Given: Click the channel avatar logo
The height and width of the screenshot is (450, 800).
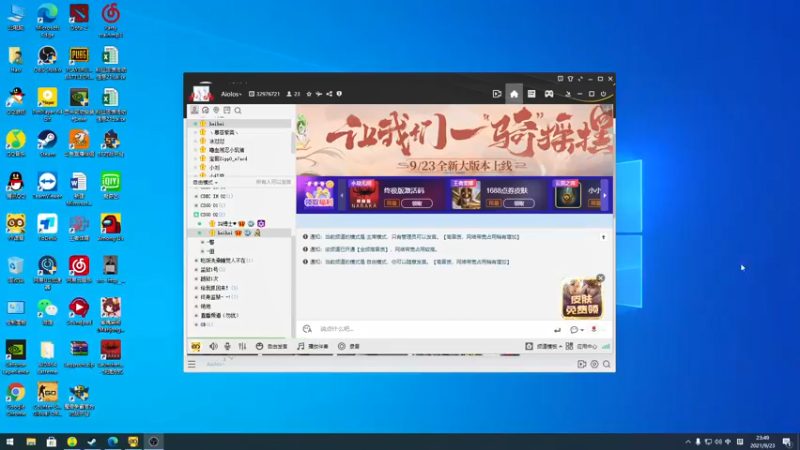Looking at the screenshot, I should [202, 92].
